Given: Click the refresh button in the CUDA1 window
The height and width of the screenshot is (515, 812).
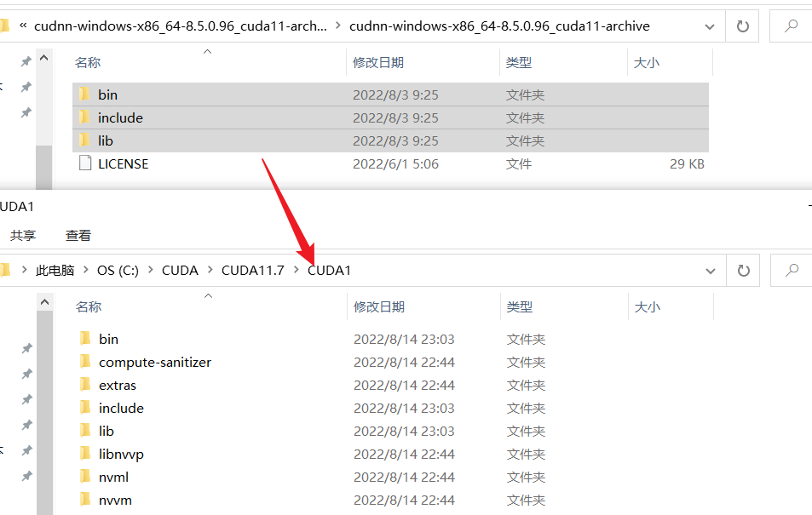Looking at the screenshot, I should [x=744, y=271].
